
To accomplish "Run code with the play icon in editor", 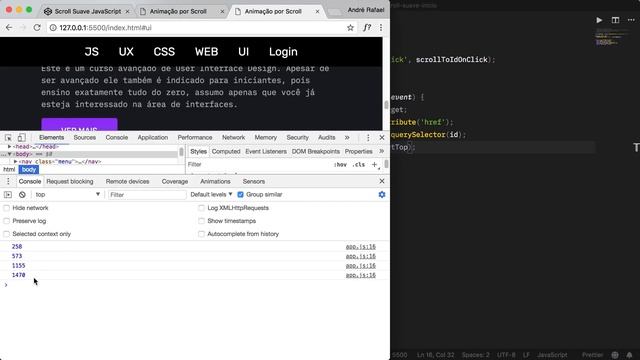I will click(599, 20).
